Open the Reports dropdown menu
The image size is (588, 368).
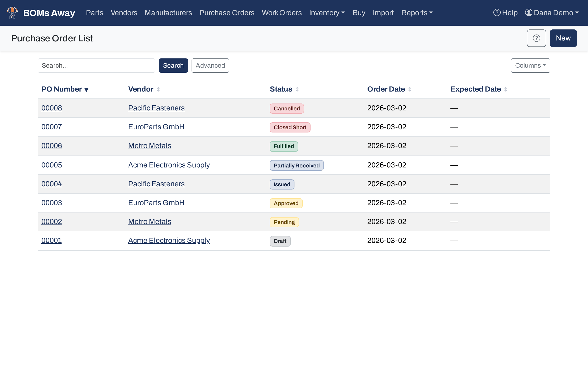pos(417,13)
